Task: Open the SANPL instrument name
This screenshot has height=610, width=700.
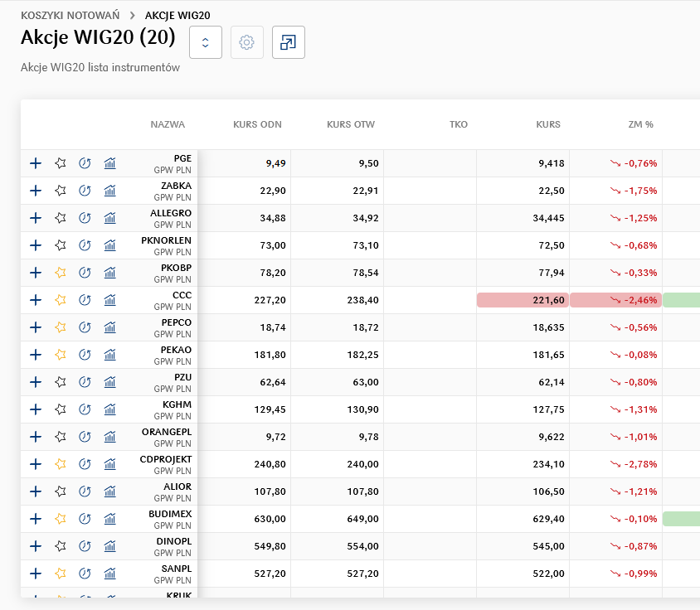Action: coord(176,569)
